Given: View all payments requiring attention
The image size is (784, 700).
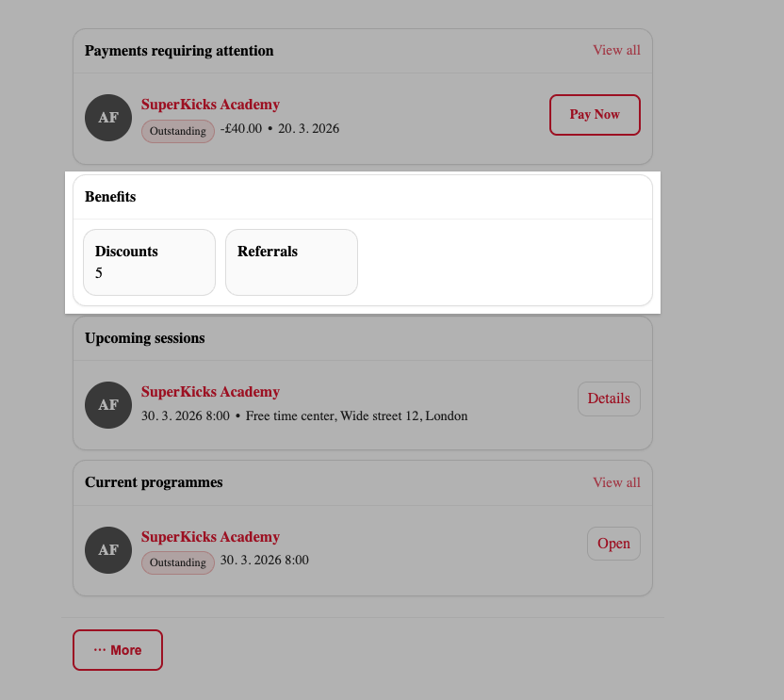Looking at the screenshot, I should pos(616,50).
